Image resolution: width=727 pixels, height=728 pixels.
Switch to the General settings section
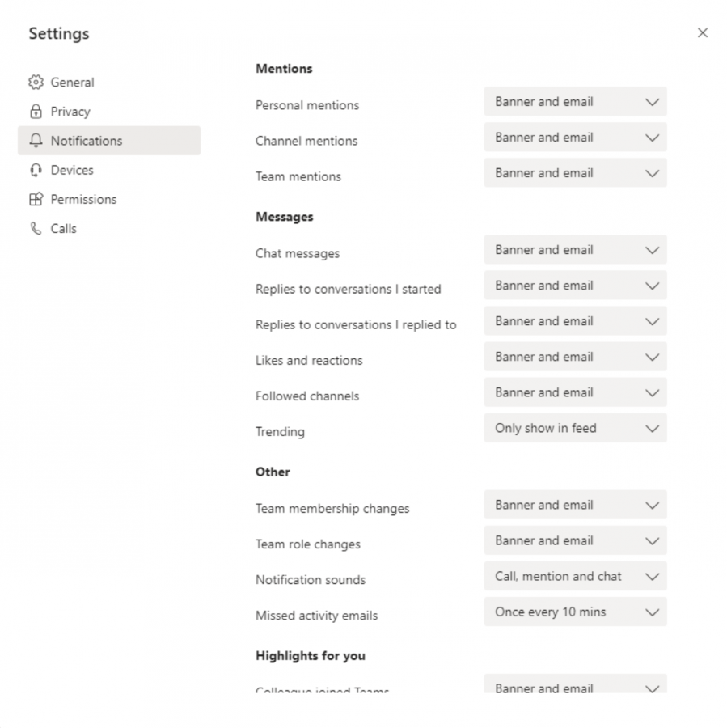[73, 82]
